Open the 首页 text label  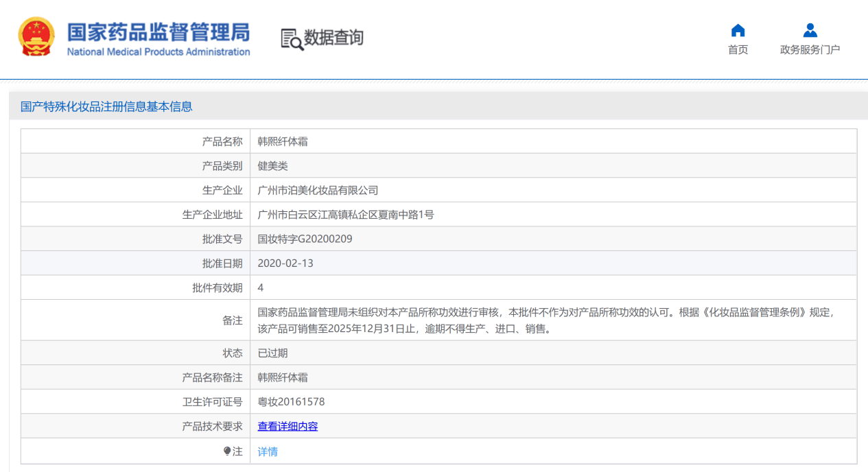(x=738, y=49)
